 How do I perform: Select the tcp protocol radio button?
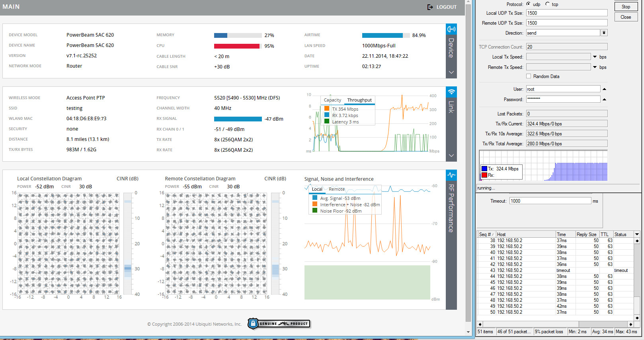tap(547, 4)
